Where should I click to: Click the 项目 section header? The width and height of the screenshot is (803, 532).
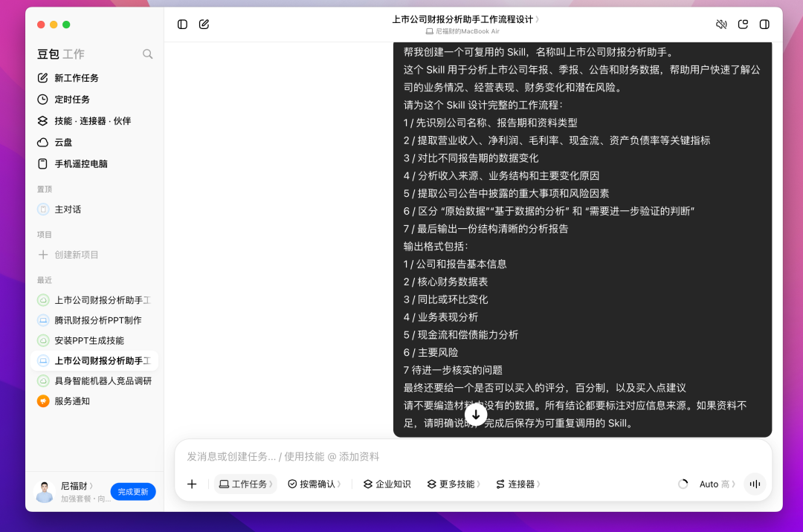[45, 234]
